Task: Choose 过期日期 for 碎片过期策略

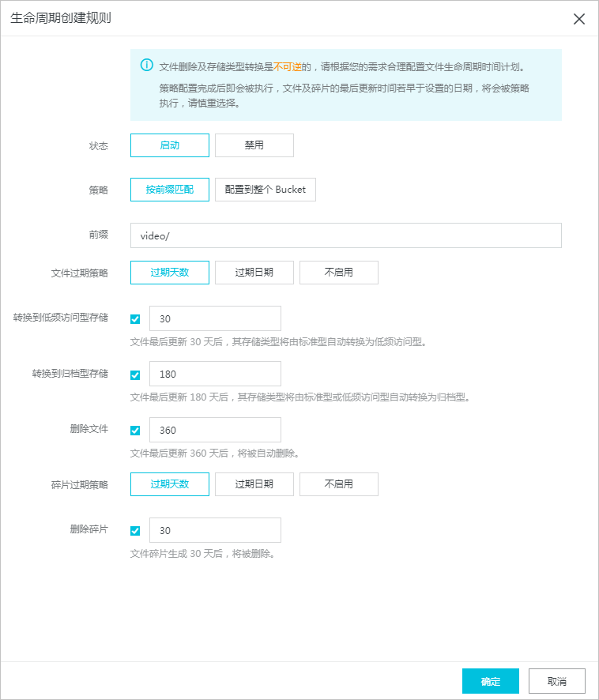Action: click(x=254, y=484)
